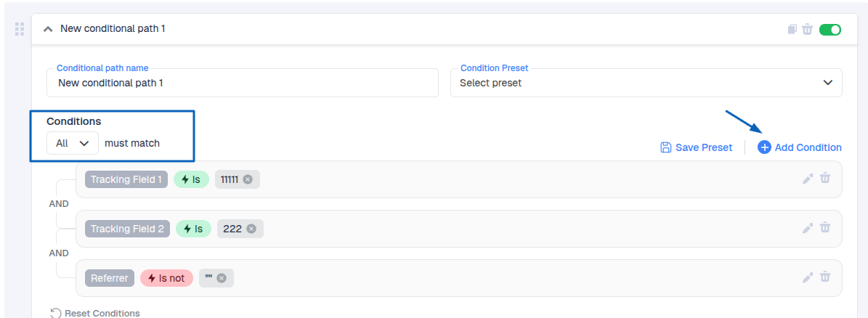
Task: Duplicate the New conditional path 1
Action: click(x=792, y=30)
